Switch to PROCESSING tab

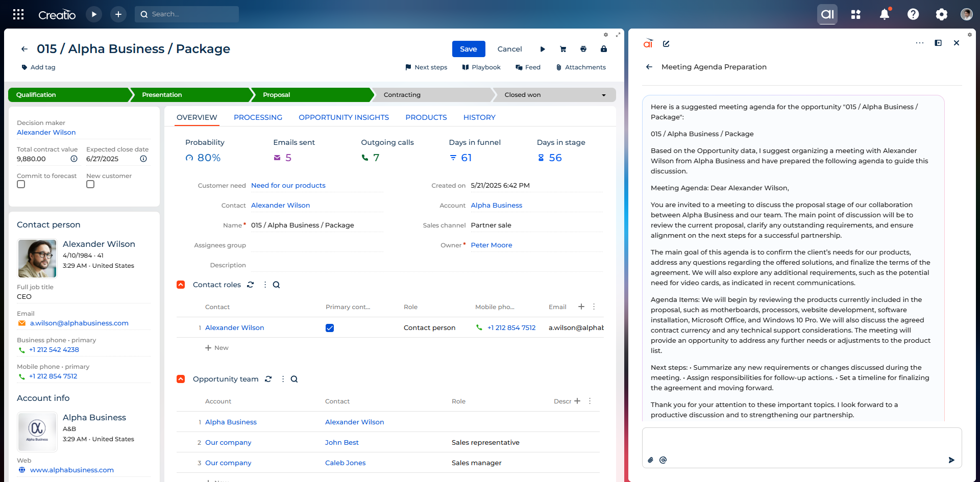pos(258,117)
